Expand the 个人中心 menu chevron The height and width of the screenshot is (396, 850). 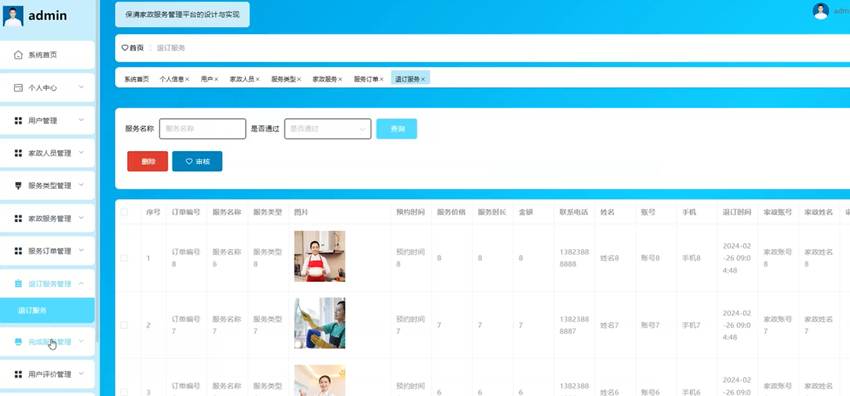pyautogui.click(x=81, y=87)
